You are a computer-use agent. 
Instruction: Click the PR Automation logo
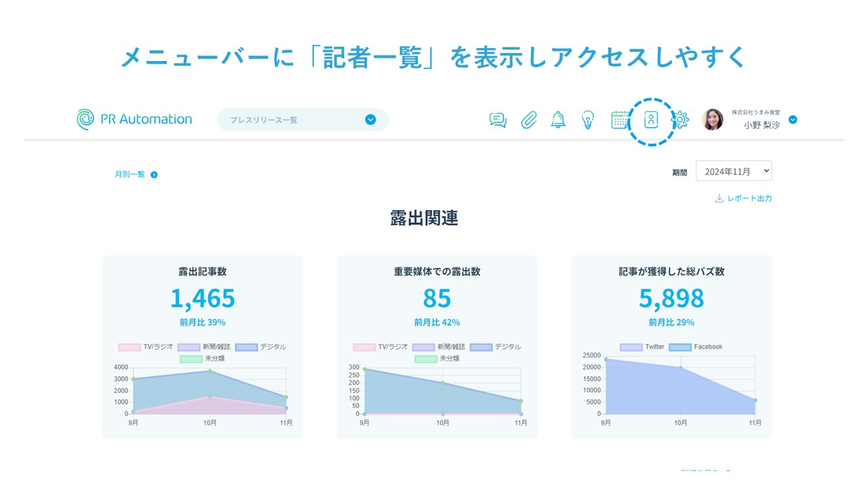pyautogui.click(x=134, y=119)
